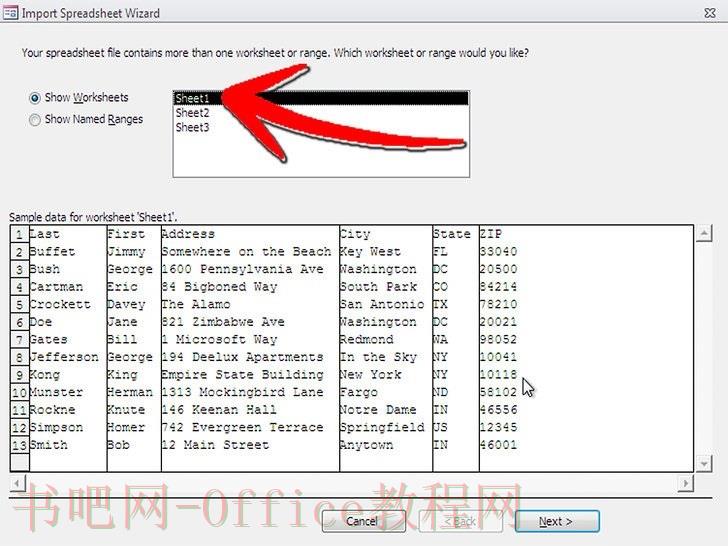Click the sample data scroll up arrow
Image resolution: width=728 pixels, height=546 pixels.
[x=704, y=233]
